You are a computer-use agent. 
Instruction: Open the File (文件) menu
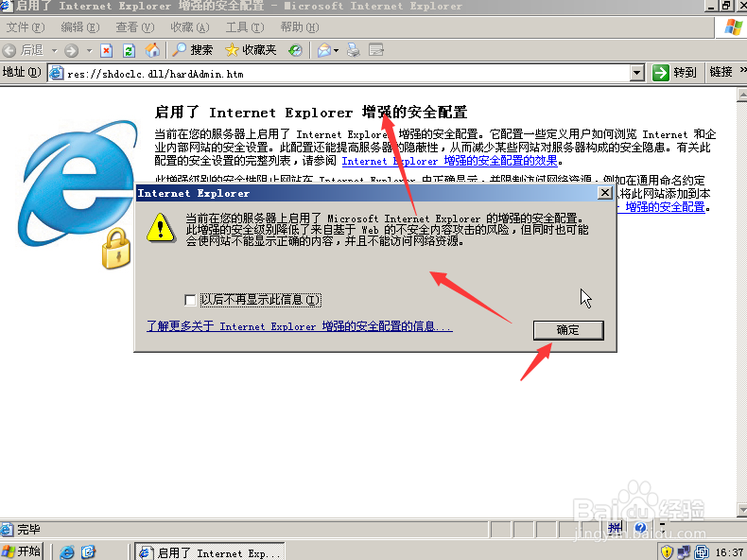(x=26, y=27)
